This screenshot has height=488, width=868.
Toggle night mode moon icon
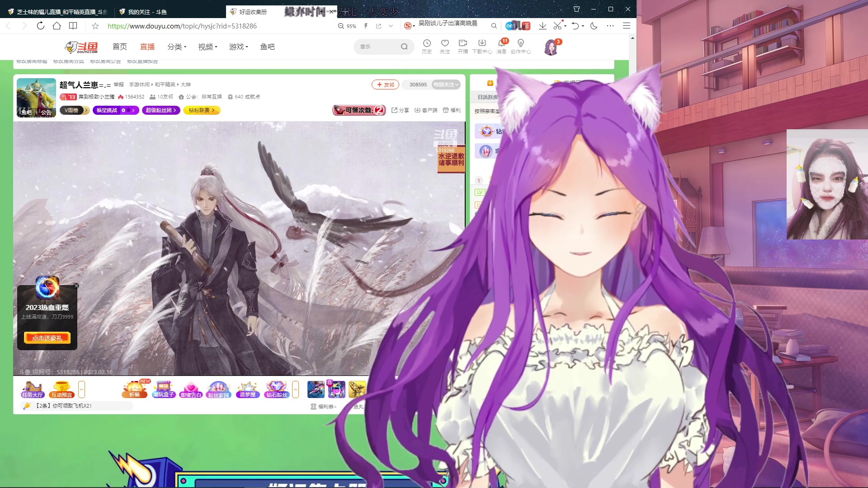pyautogui.click(x=594, y=26)
